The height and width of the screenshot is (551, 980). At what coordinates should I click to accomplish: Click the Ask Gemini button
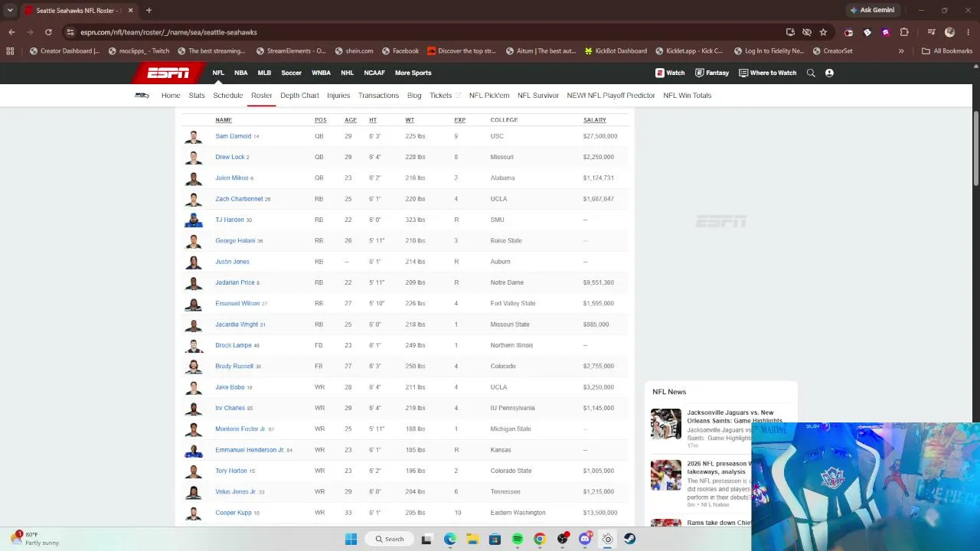click(x=872, y=11)
